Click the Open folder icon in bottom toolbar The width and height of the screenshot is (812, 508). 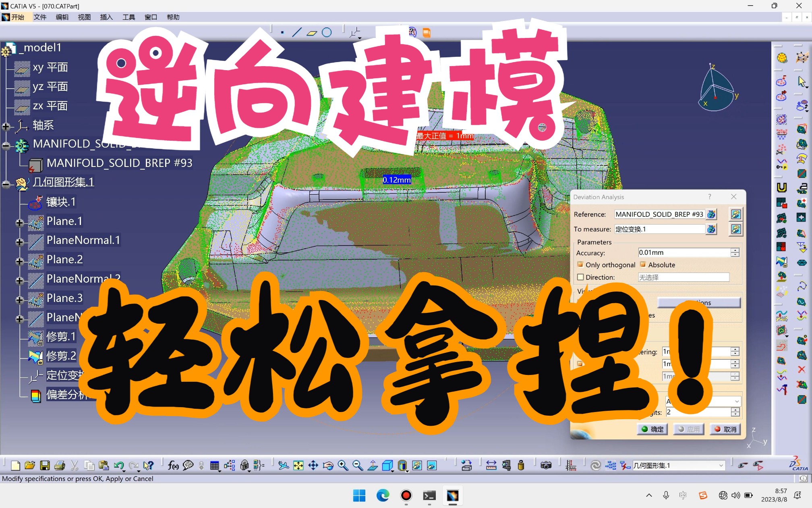[30, 466]
